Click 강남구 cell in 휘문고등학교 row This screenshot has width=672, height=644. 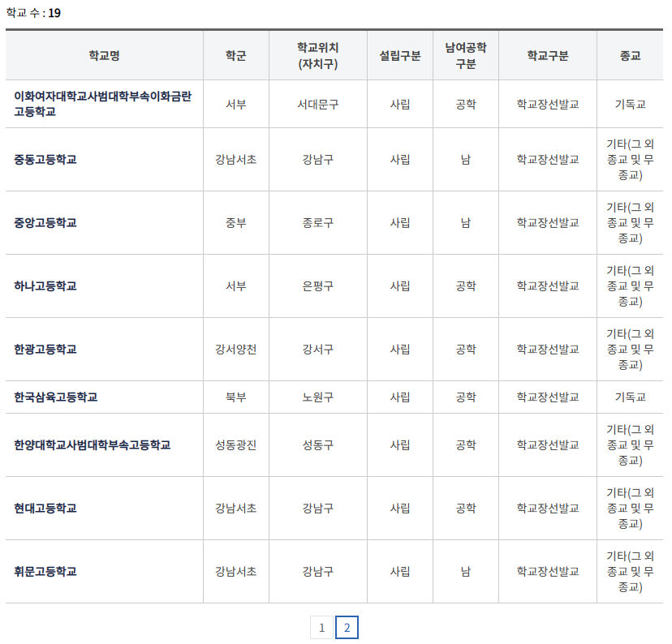[x=318, y=572]
